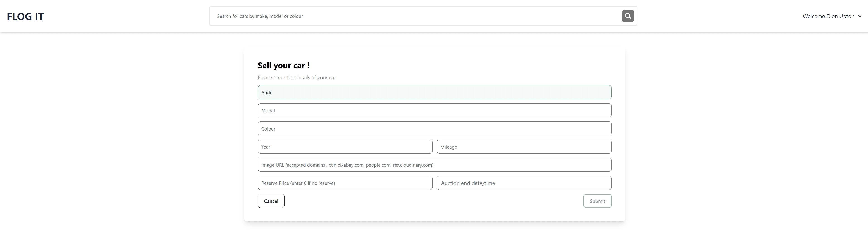
Task: Select the make field showing Audi
Action: click(435, 92)
